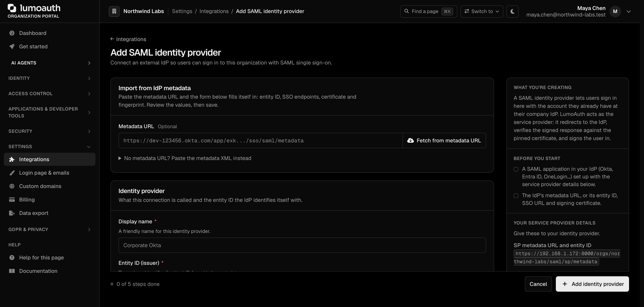644x307 pixels.
Task: Open Find a page search box
Action: coord(429,12)
